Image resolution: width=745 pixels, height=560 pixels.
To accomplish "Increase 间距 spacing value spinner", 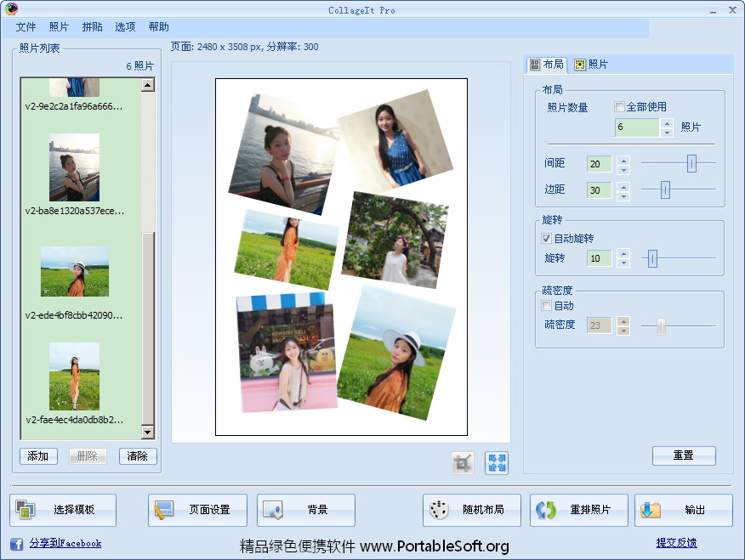I will (x=623, y=160).
